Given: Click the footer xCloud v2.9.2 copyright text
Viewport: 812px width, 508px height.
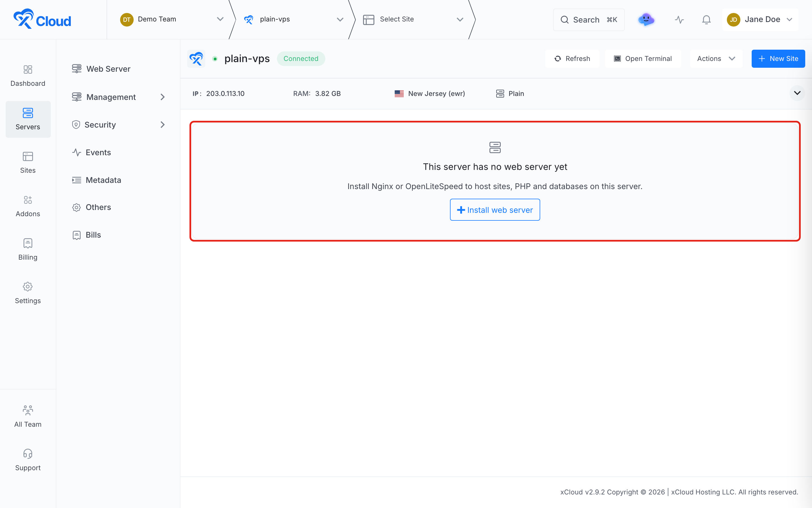Looking at the screenshot, I should [x=679, y=492].
